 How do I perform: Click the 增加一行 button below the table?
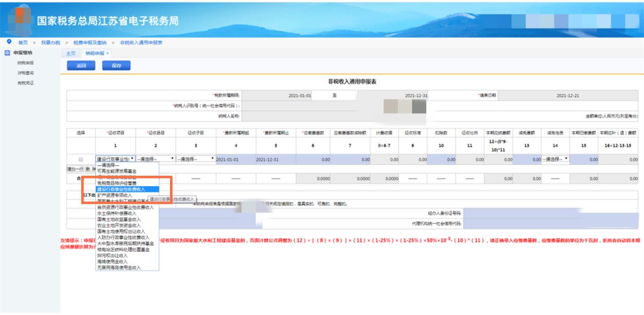(x=74, y=169)
